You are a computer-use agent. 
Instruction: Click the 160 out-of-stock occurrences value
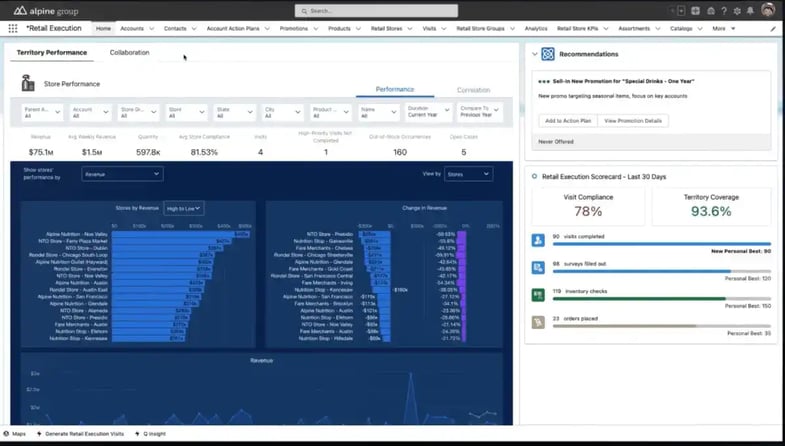[400, 152]
